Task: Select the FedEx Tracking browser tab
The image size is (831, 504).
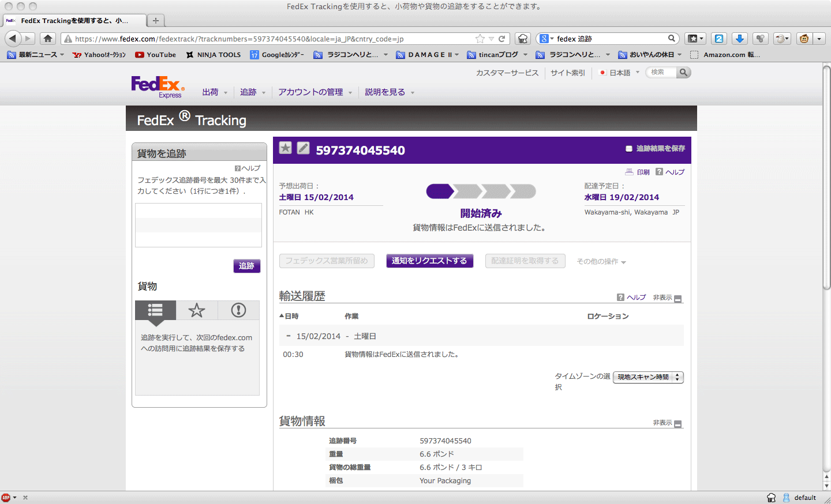Action: (x=74, y=21)
